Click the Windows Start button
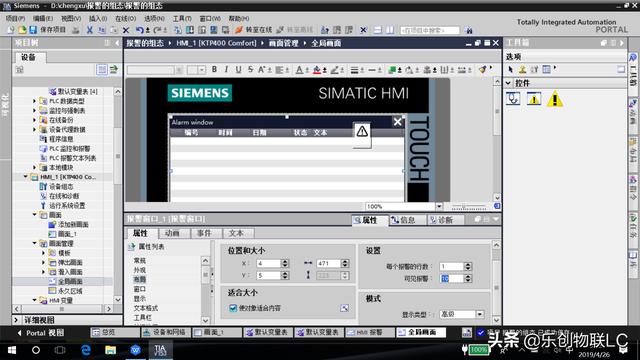Image resolution: width=640 pixels, height=360 pixels. point(12,350)
